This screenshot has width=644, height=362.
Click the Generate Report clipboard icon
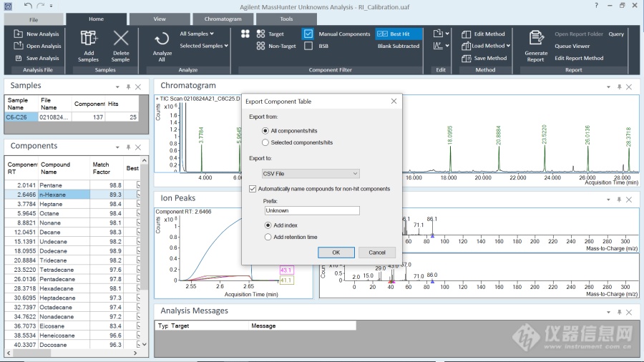536,38
